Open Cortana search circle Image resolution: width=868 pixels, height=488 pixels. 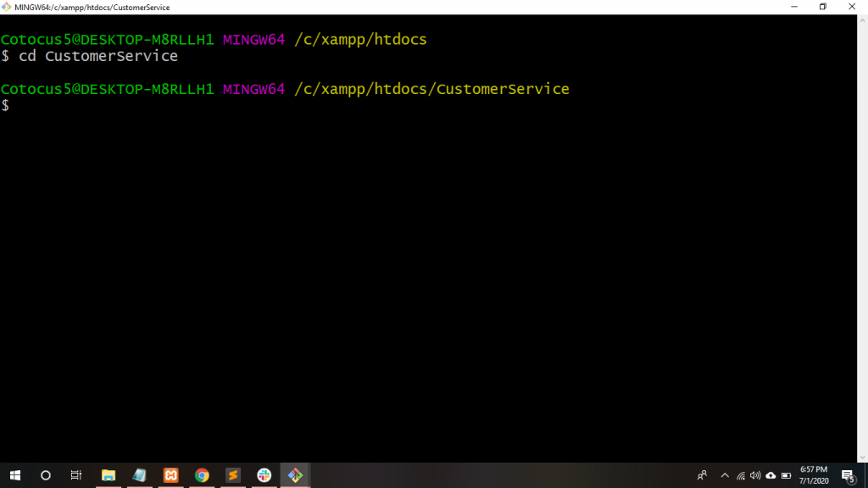tap(46, 475)
